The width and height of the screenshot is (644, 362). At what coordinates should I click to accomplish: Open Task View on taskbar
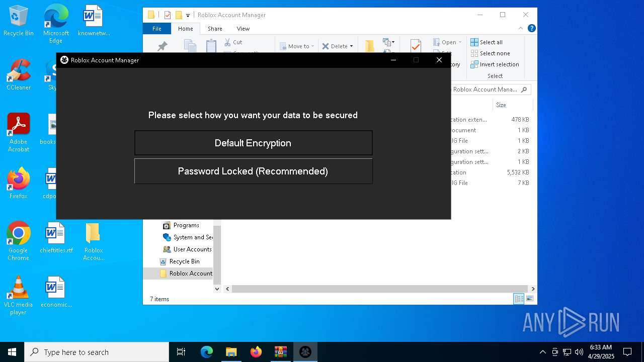pyautogui.click(x=181, y=352)
